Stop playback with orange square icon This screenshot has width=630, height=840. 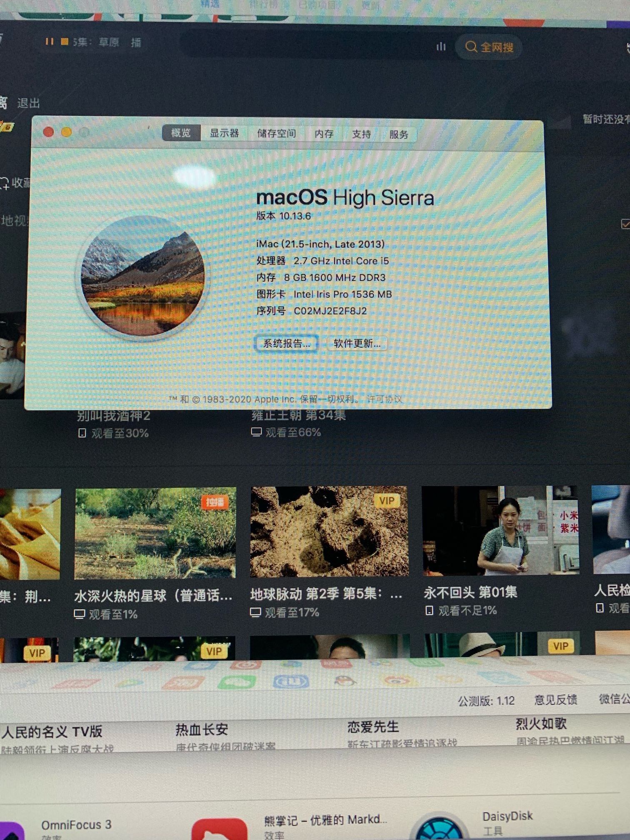pyautogui.click(x=65, y=42)
